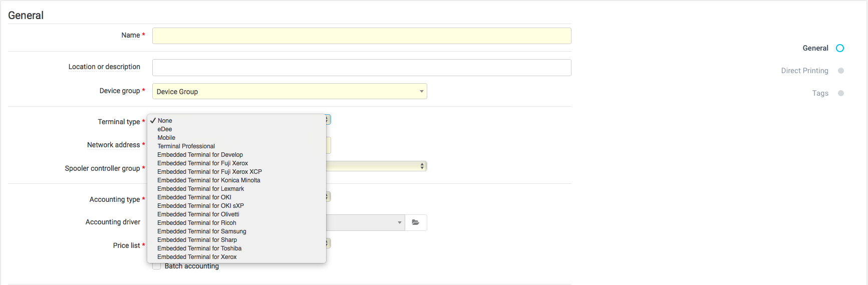Choose Mobile from the terminal list
This screenshot has width=868, height=285.
[x=166, y=138]
